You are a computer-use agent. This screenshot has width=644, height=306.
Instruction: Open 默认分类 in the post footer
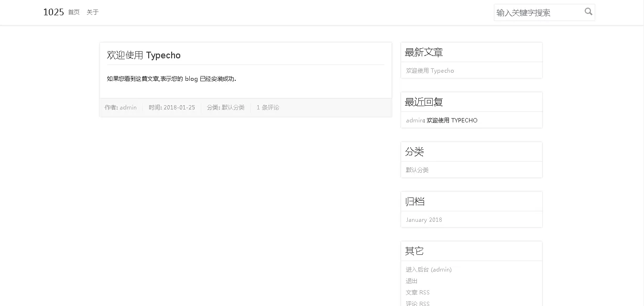coord(233,108)
